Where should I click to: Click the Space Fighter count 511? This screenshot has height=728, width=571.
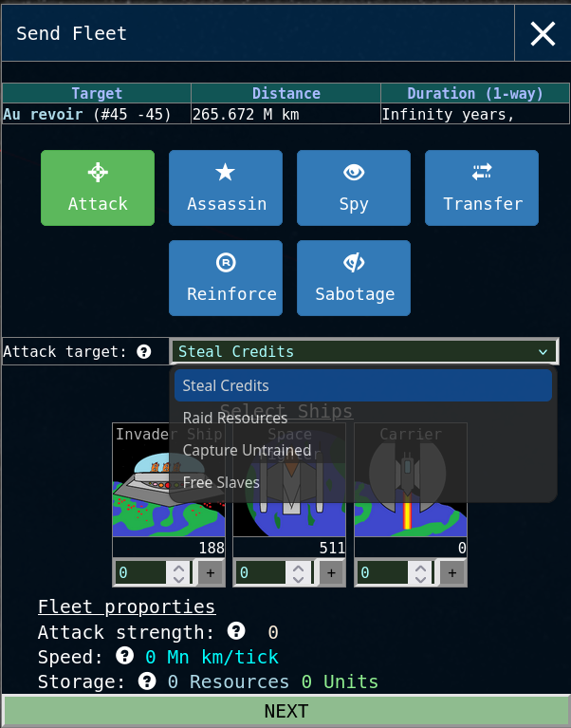tap(332, 548)
